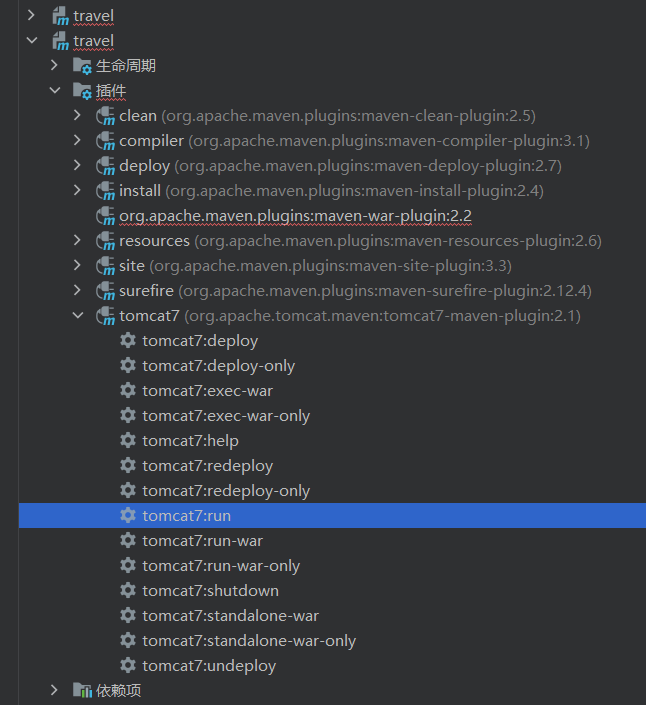The width and height of the screenshot is (646, 705).
Task: Collapse the tomcat7 plugin node
Action: coord(78,316)
